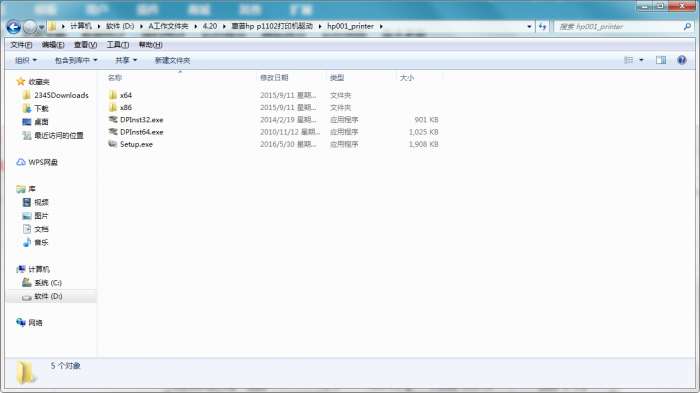Image resolution: width=700 pixels, height=393 pixels.
Task: Click the Back navigation arrow
Action: coord(14,27)
